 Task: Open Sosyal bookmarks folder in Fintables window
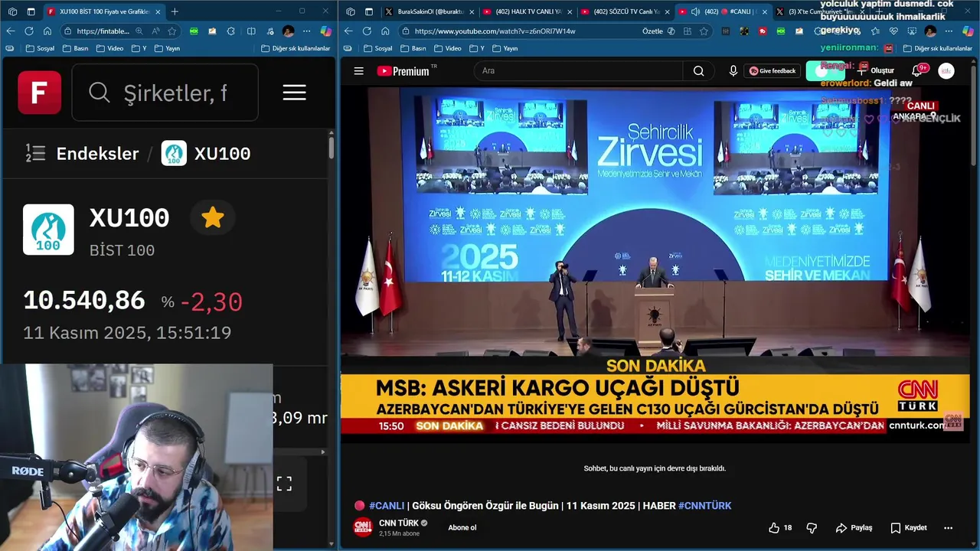tap(40, 48)
